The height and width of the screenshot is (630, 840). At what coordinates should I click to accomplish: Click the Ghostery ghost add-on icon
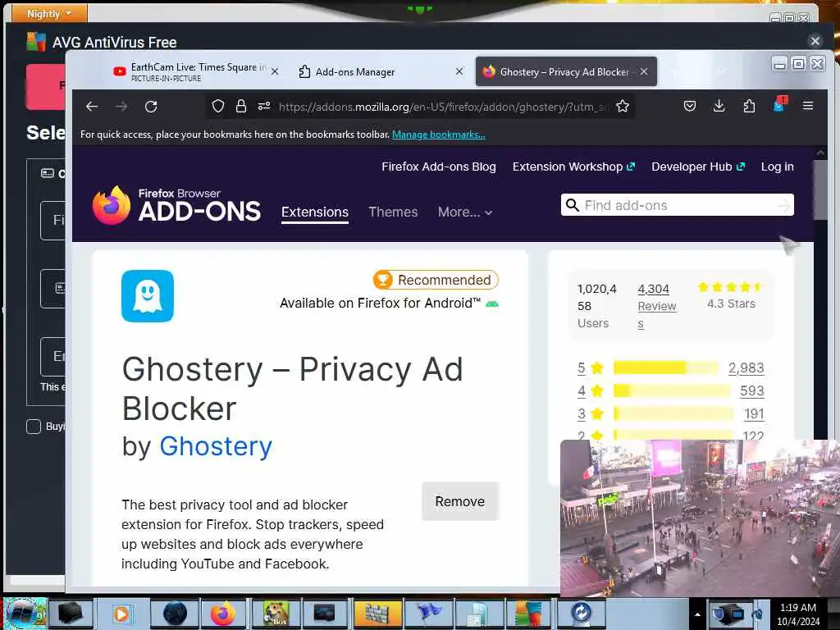point(148,296)
